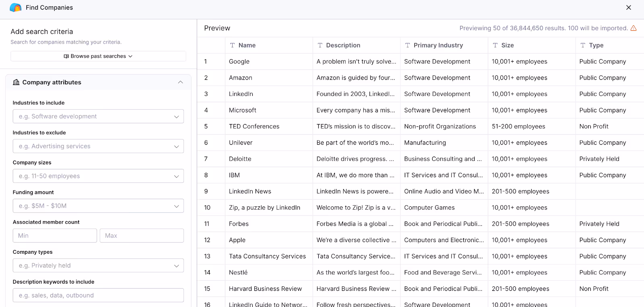Viewport: 644px width, 307px height.
Task: Select the LinkedIn News name cell
Action: [x=269, y=191]
